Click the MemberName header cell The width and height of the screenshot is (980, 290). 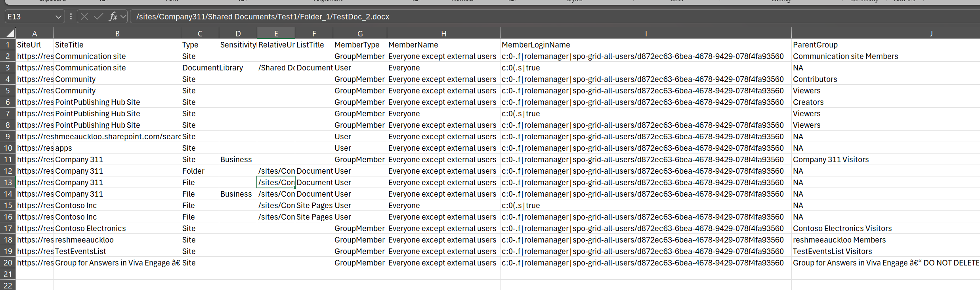tap(443, 45)
